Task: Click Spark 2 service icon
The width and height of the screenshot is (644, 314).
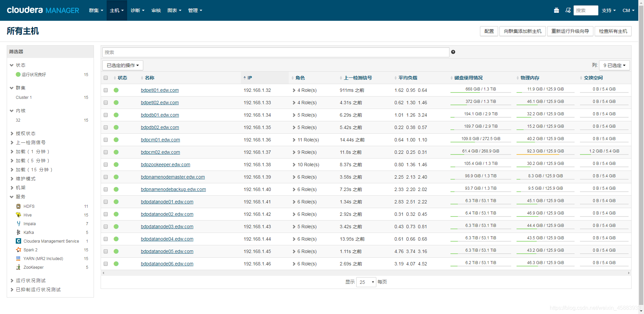Action: [18, 250]
